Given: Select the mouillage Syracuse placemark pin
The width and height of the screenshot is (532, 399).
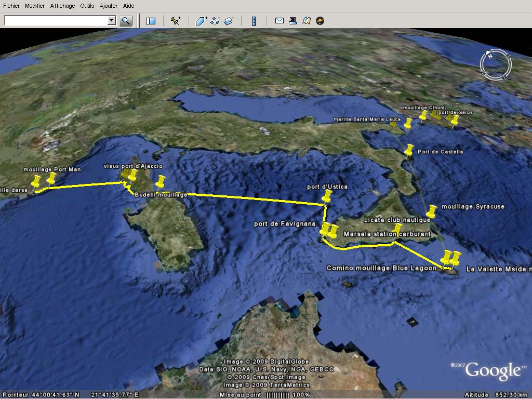Looking at the screenshot, I should [x=432, y=211].
